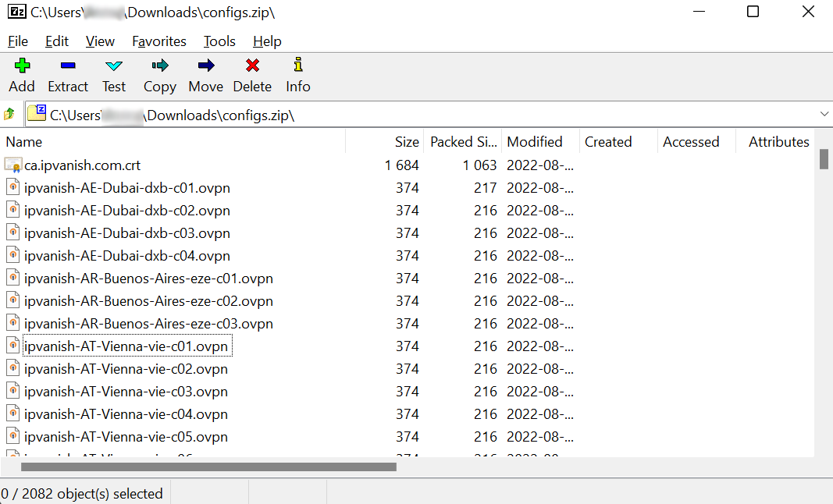Open the View menu
This screenshot has height=504, width=833.
pos(100,41)
